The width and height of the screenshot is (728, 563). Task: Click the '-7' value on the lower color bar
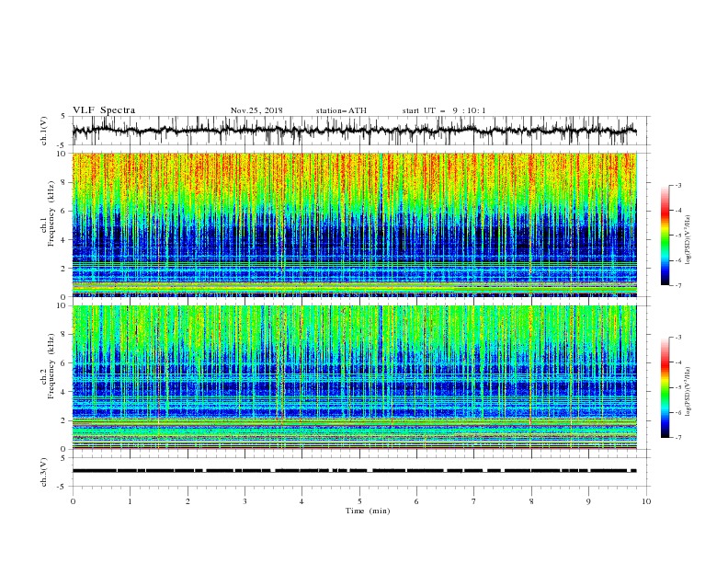(677, 438)
